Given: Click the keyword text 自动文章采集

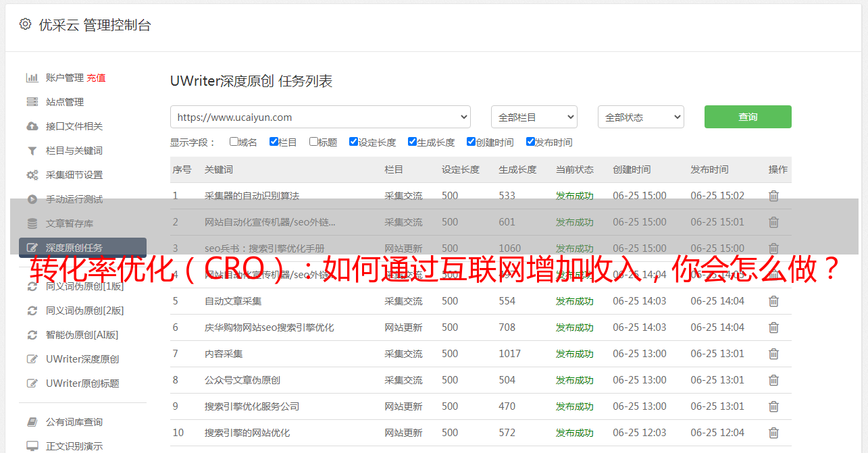Looking at the screenshot, I should tap(233, 301).
